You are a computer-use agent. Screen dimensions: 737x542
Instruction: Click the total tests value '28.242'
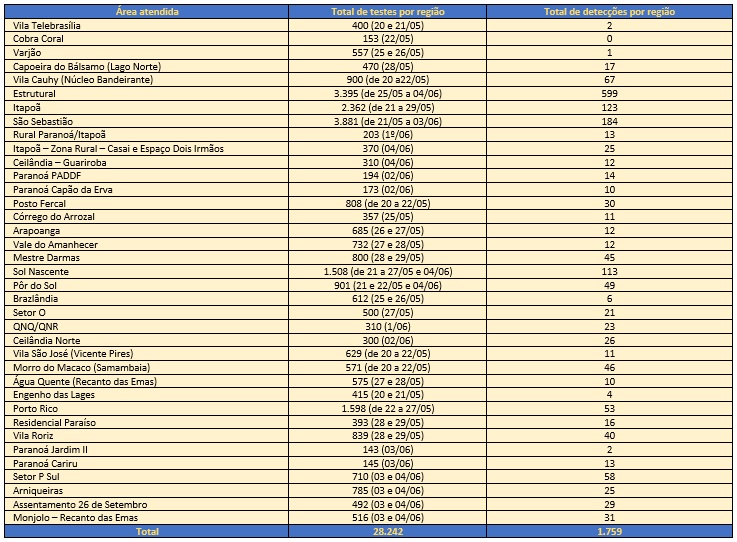(388, 532)
